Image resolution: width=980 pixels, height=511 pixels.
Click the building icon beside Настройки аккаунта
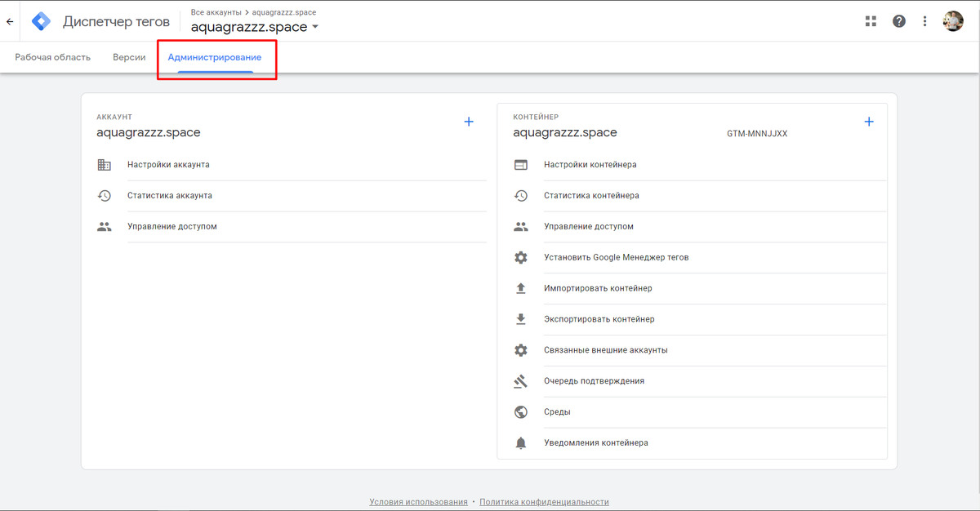(104, 165)
